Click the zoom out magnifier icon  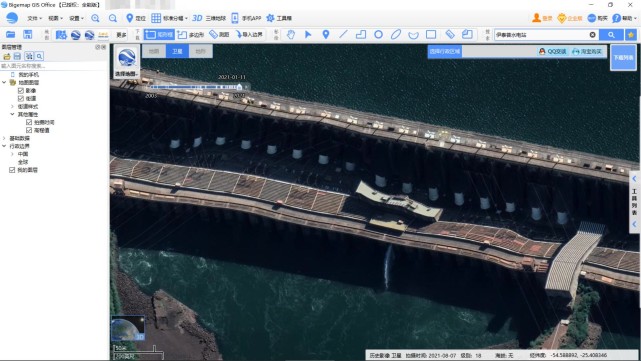click(113, 18)
